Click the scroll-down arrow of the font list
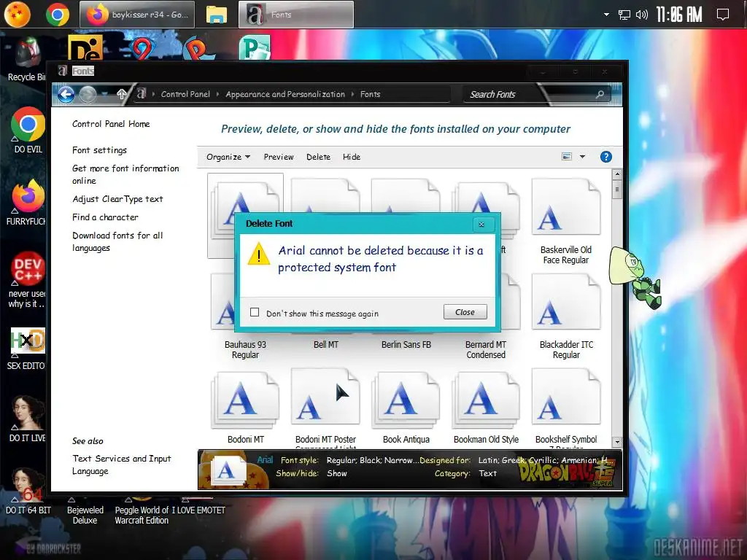 pos(617,442)
